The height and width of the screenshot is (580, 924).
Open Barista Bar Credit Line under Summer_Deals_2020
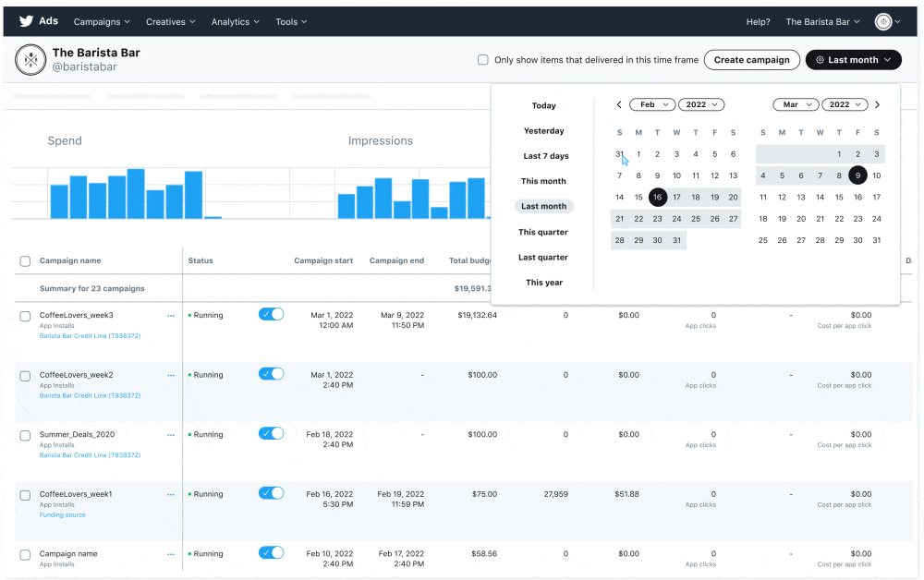tap(91, 455)
